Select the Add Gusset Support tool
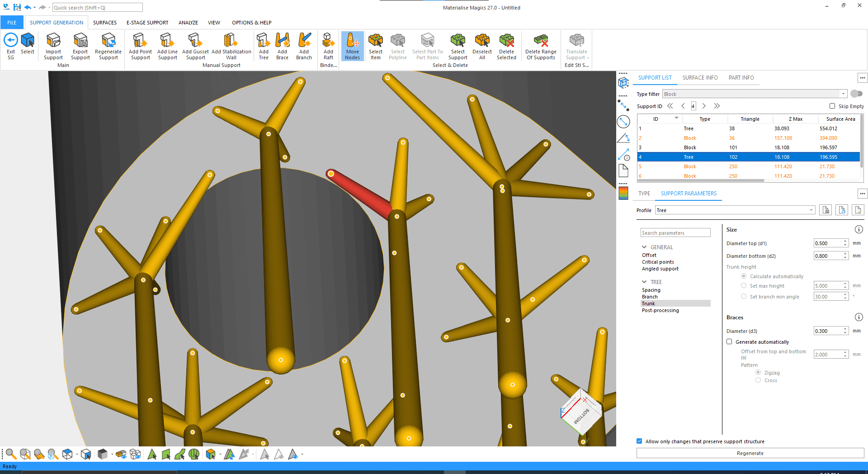 coord(195,46)
